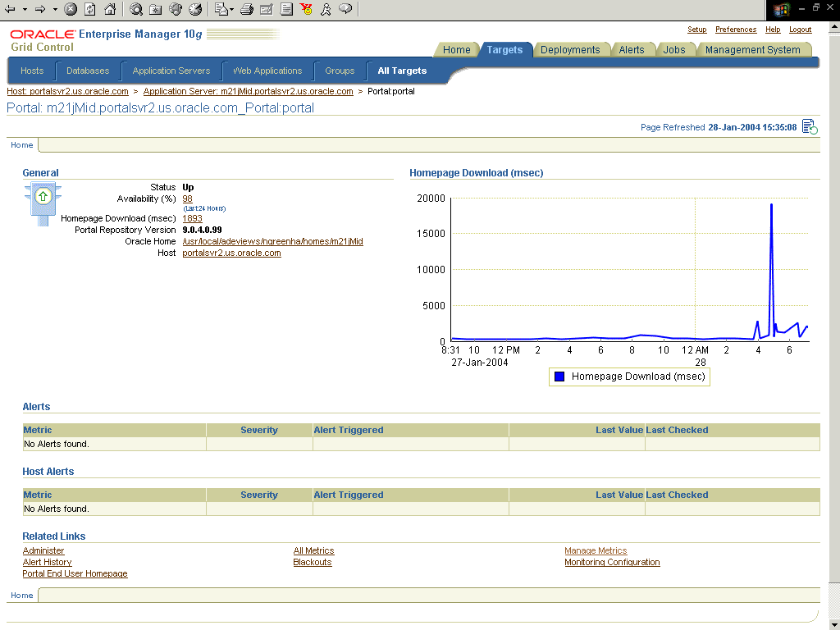Go to browser Home page icon
This screenshot has height=630, width=840.
click(x=110, y=9)
